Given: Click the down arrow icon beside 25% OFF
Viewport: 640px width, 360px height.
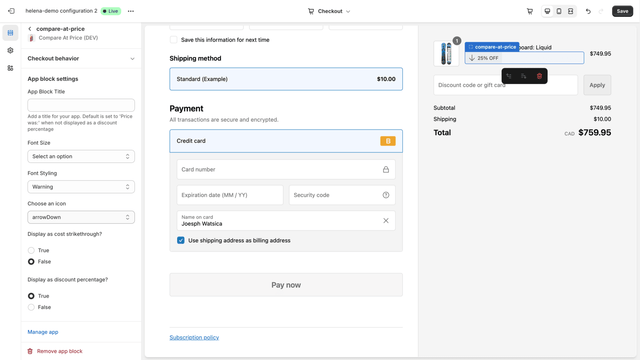Looking at the screenshot, I should tap(472, 58).
